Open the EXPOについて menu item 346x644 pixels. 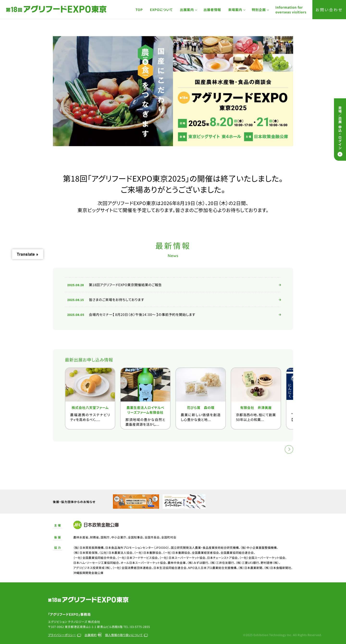point(161,10)
